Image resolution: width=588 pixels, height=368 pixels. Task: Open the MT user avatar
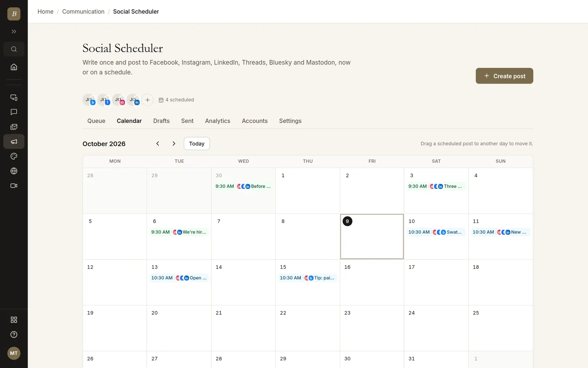tap(14, 353)
